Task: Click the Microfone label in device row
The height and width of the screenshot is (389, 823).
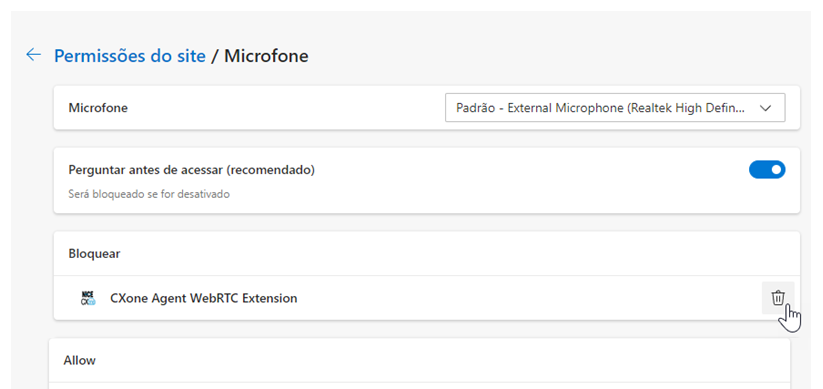Action: (98, 108)
